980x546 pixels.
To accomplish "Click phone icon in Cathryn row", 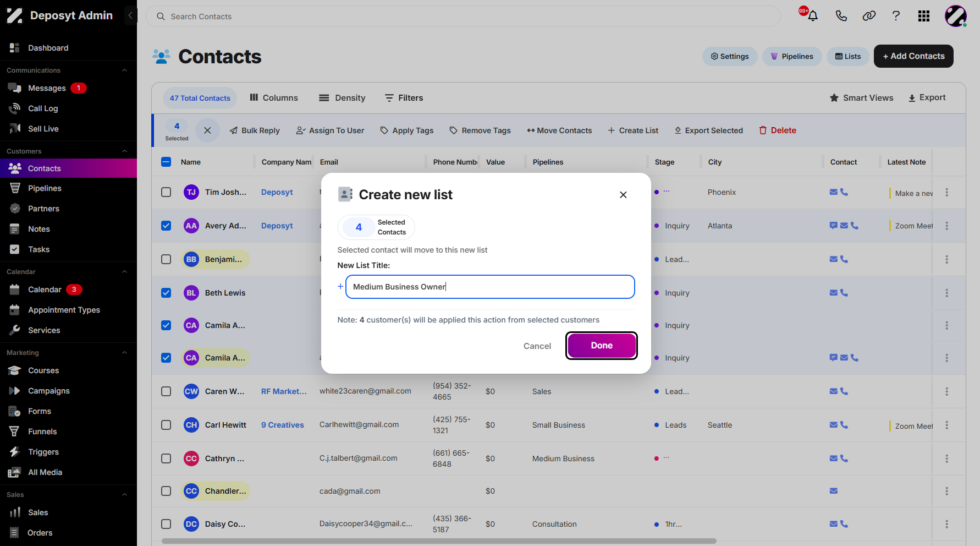I will pyautogui.click(x=844, y=458).
